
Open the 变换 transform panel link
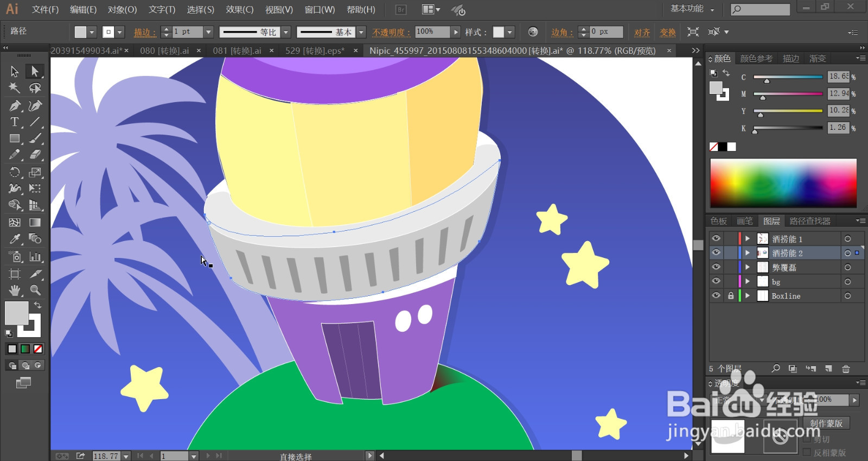point(668,32)
